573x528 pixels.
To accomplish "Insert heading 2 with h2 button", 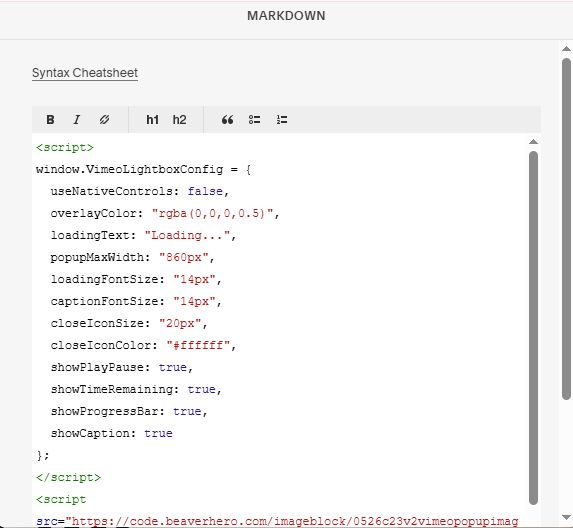I will pyautogui.click(x=179, y=119).
